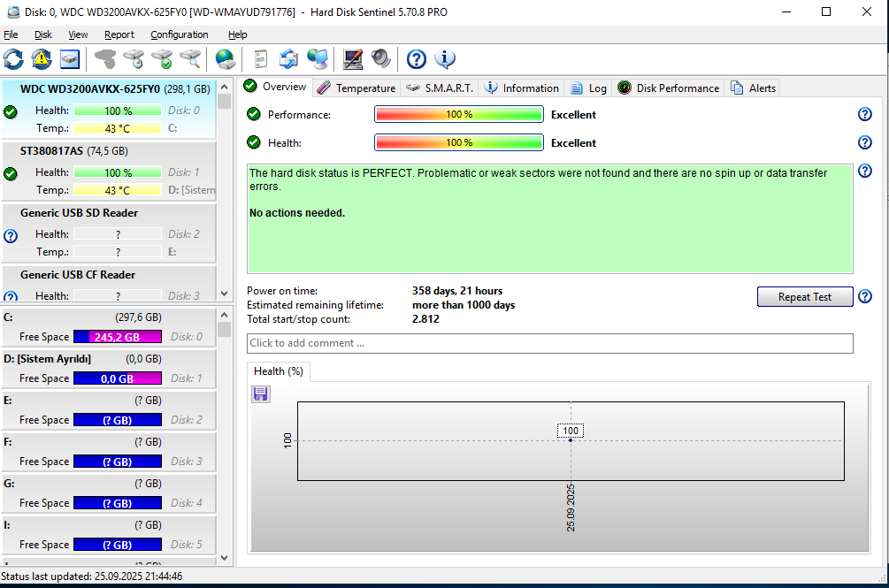Screen dimensions: 889x588
Task: Click disk list scrollbar up arrow
Action: point(224,88)
